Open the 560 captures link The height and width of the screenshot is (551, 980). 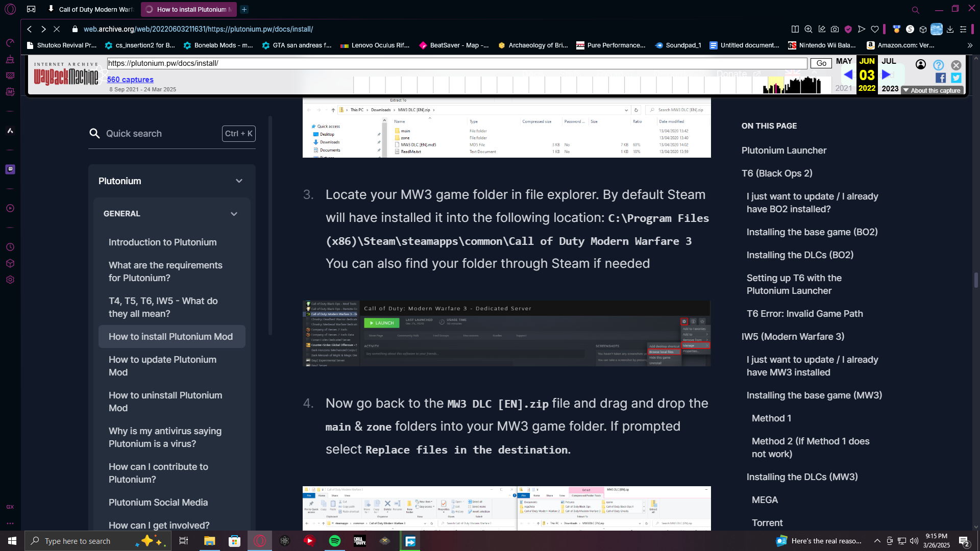(x=130, y=80)
